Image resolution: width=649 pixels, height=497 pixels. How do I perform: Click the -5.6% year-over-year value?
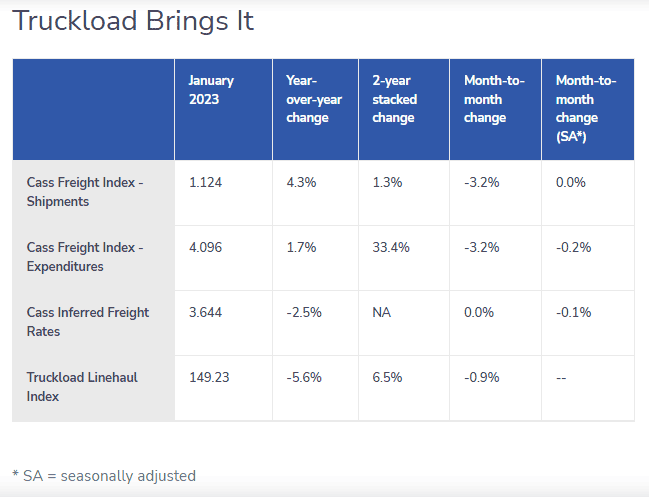304,377
